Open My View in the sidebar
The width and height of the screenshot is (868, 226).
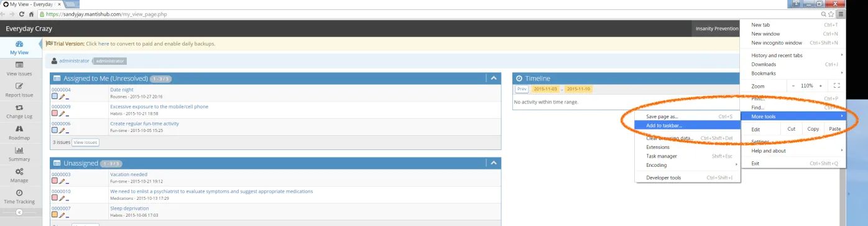19,48
